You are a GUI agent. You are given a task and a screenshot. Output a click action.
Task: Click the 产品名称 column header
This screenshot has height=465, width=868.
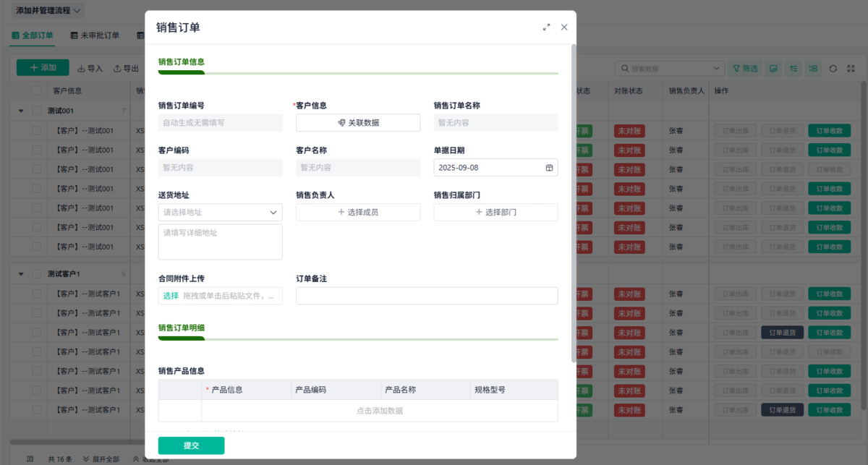click(x=425, y=390)
